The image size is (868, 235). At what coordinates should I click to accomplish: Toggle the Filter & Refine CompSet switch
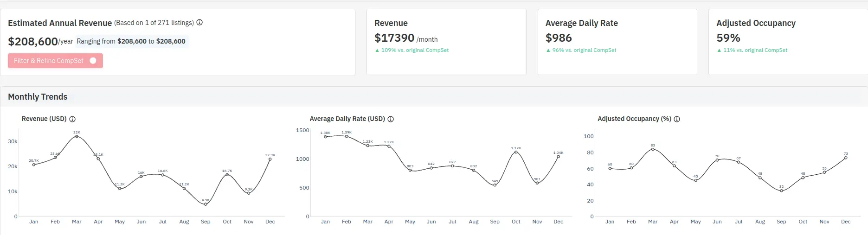(93, 61)
